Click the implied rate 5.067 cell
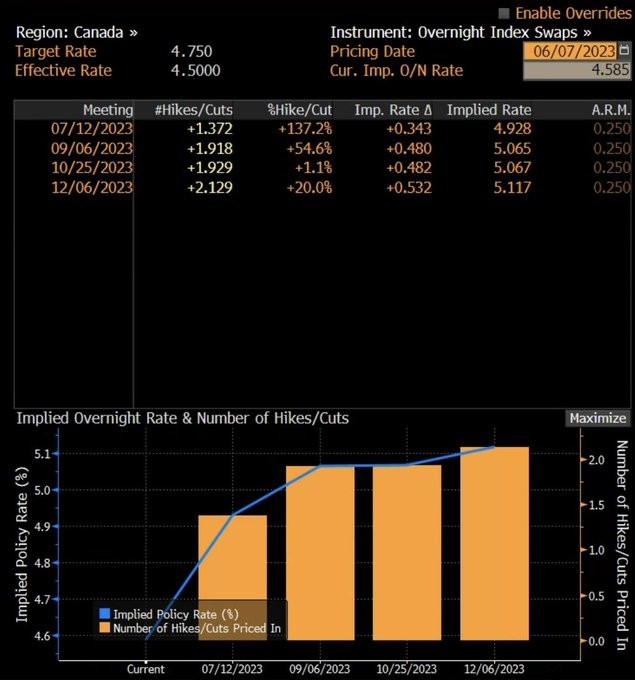This screenshot has width=635, height=680. (x=512, y=168)
